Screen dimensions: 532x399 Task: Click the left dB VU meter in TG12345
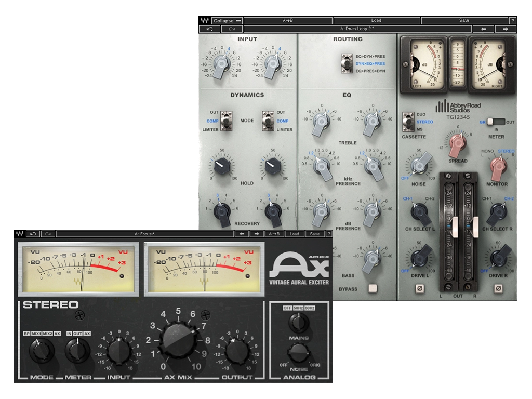tap(423, 65)
